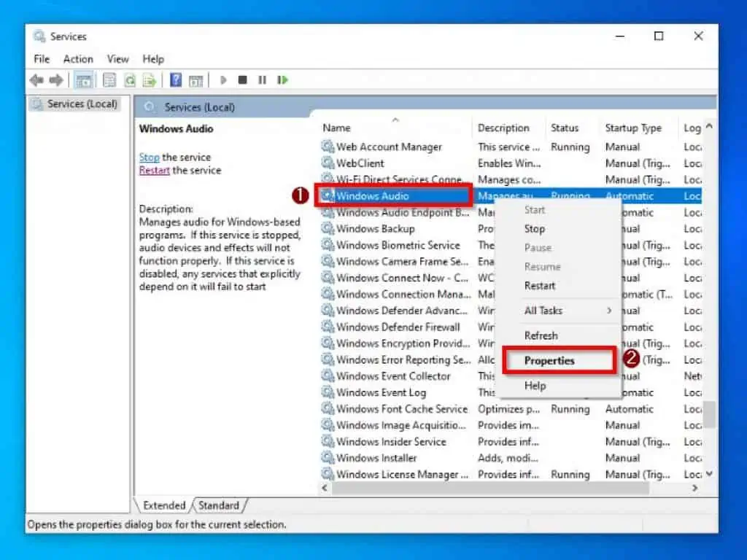
Task: Click the Properties toolbar icon
Action: coord(109,80)
